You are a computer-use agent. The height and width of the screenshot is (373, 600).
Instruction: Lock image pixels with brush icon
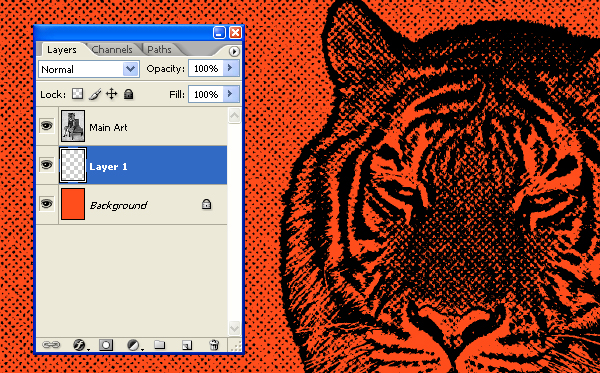pyautogui.click(x=95, y=94)
